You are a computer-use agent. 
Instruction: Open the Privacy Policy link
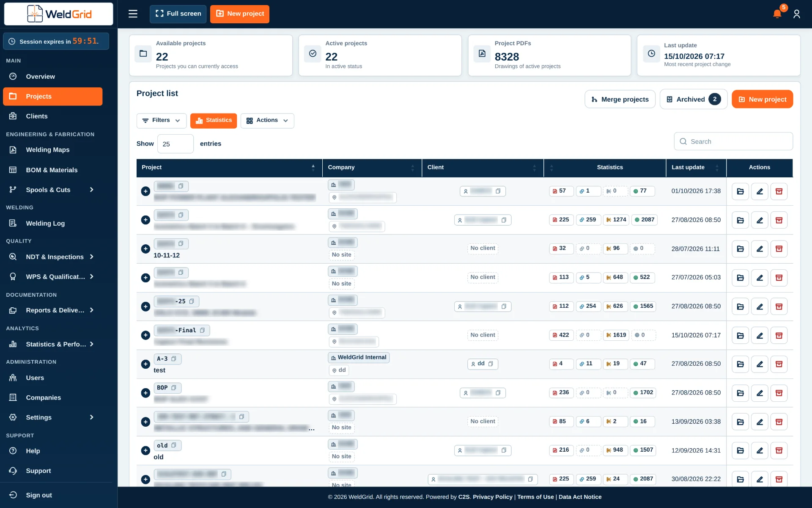pyautogui.click(x=492, y=497)
